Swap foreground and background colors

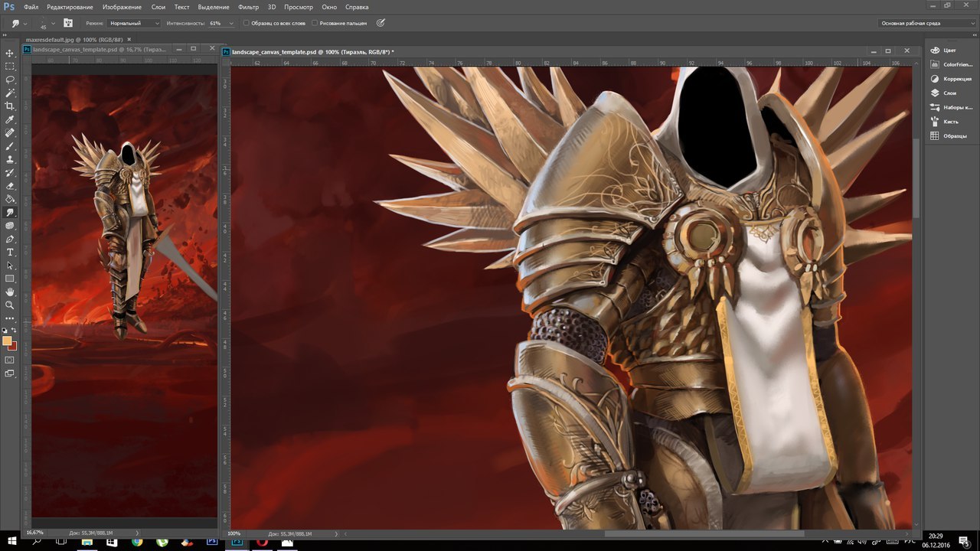click(14, 330)
